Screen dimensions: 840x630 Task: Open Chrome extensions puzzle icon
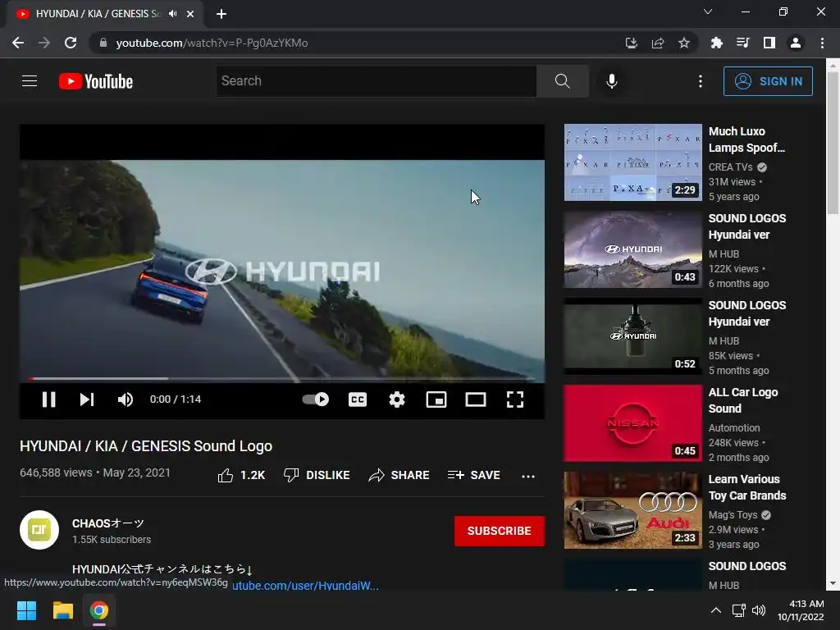pyautogui.click(x=716, y=43)
